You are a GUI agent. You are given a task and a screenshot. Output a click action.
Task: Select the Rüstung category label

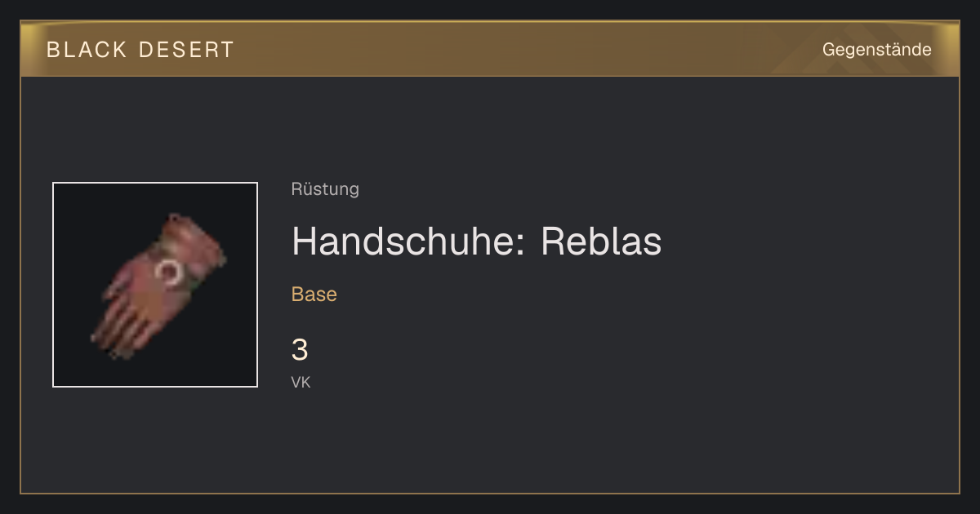tap(325, 189)
